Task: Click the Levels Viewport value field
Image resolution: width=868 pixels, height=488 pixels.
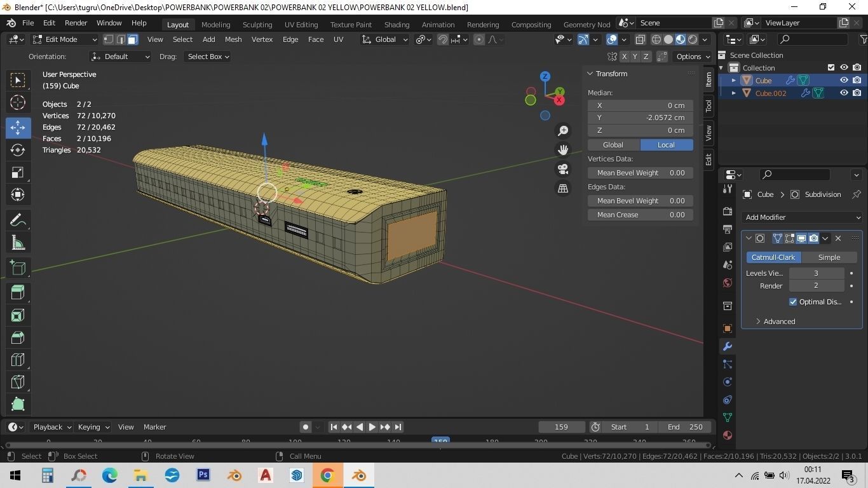Action: (x=817, y=273)
